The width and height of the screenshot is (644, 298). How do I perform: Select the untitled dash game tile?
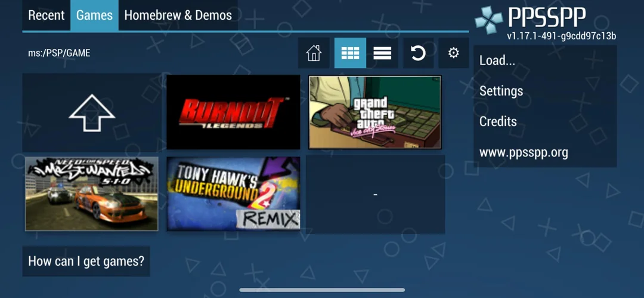pyautogui.click(x=375, y=194)
